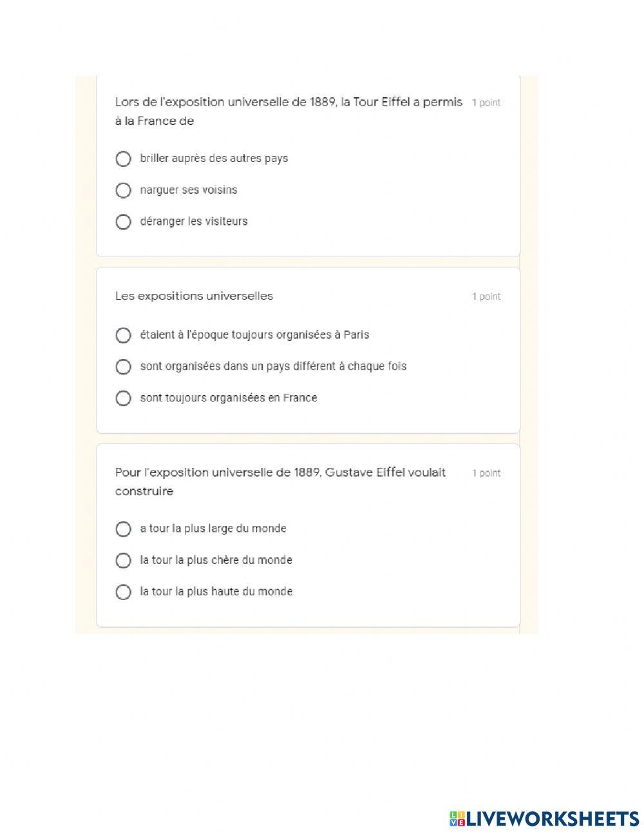Screen dimensions: 644x832
Task: Select the "sont toujours organisées en France" radio
Action: coord(123,398)
